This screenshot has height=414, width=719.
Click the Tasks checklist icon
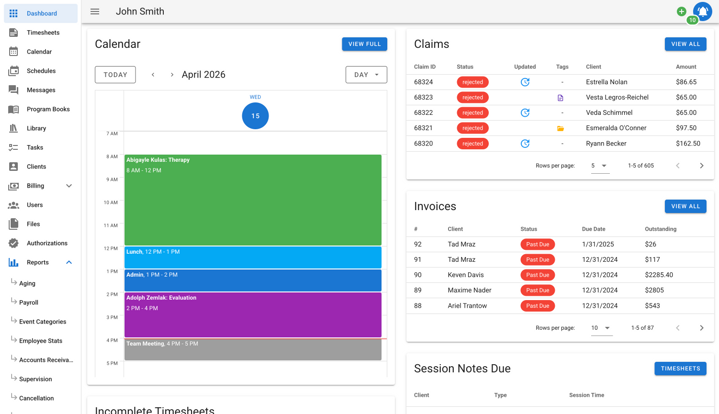[x=13, y=148]
